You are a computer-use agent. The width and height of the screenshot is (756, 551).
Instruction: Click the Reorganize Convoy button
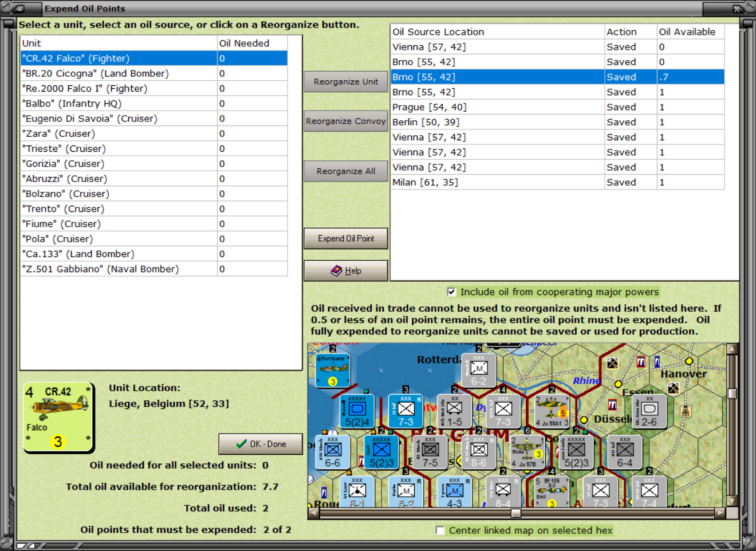click(x=346, y=121)
